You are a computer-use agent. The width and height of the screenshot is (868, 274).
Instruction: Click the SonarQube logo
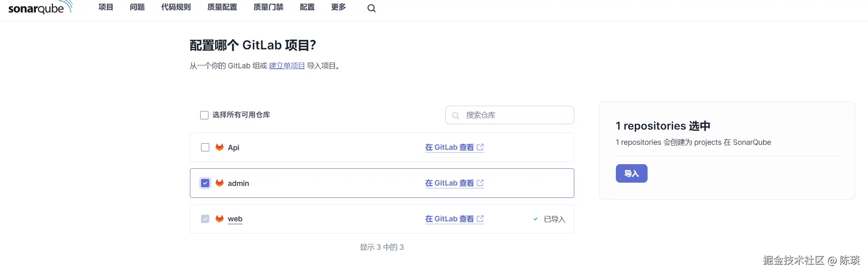click(x=40, y=8)
